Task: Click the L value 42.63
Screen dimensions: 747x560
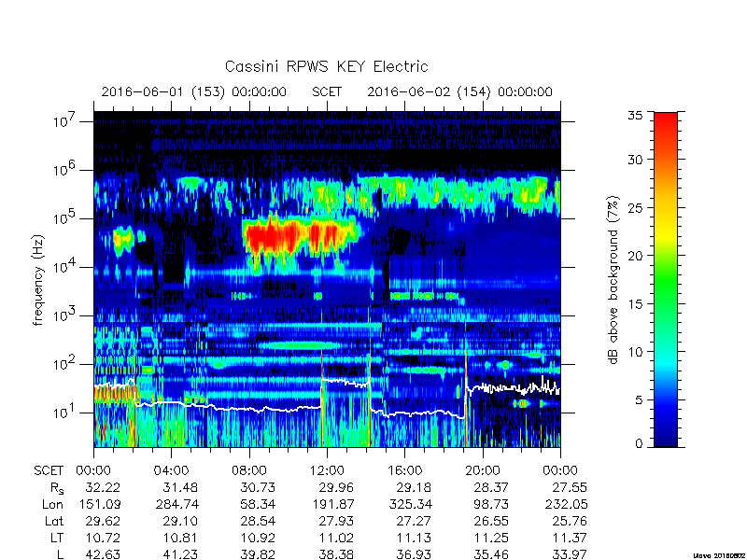Action: pyautogui.click(x=103, y=554)
